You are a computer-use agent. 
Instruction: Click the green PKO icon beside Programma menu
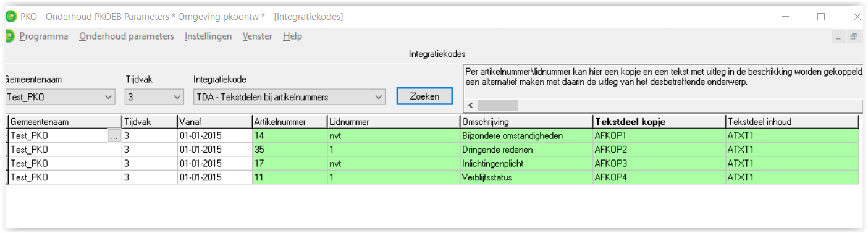pyautogui.click(x=9, y=36)
